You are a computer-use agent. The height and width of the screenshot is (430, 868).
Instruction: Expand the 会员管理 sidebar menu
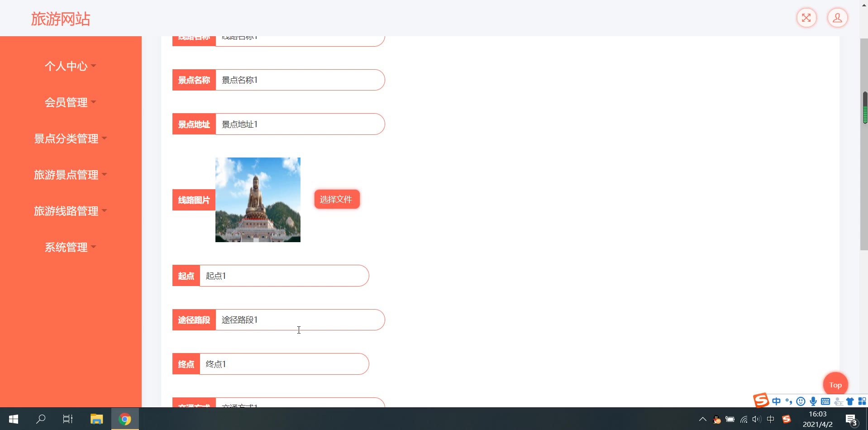coord(71,102)
